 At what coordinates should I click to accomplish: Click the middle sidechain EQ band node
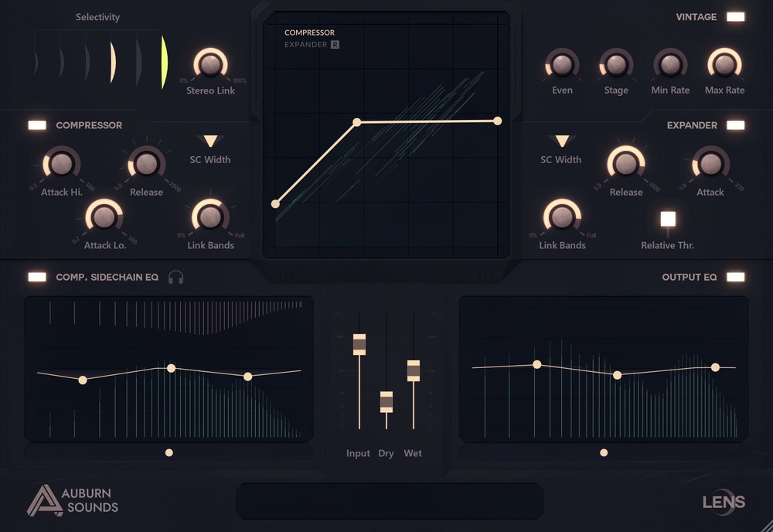pyautogui.click(x=171, y=368)
